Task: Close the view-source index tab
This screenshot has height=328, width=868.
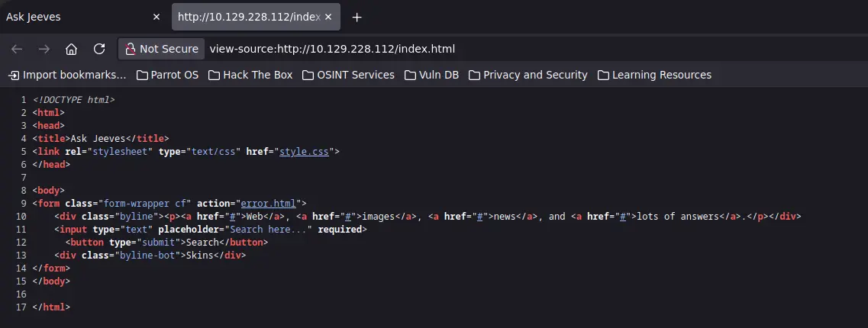Action: pos(328,17)
